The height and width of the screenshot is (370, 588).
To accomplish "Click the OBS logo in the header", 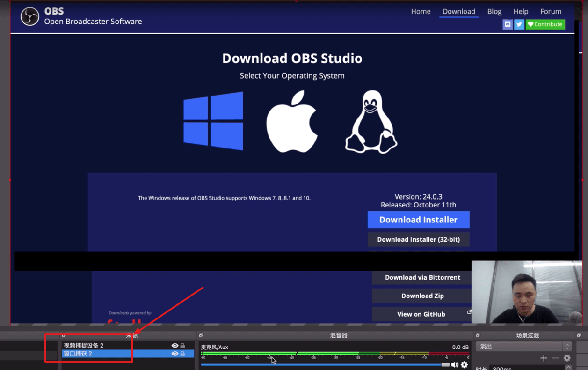I will click(x=30, y=16).
